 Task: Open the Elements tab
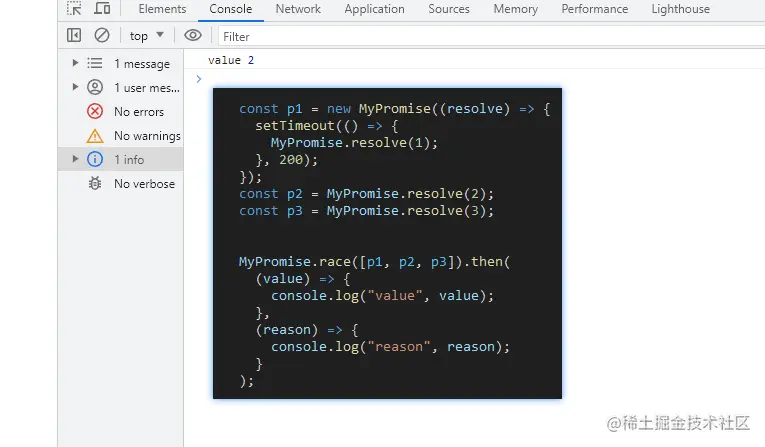tap(162, 9)
